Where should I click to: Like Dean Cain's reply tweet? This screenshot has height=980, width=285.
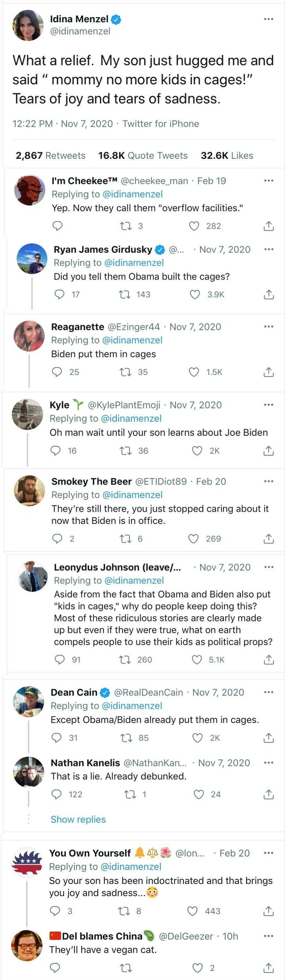click(197, 738)
